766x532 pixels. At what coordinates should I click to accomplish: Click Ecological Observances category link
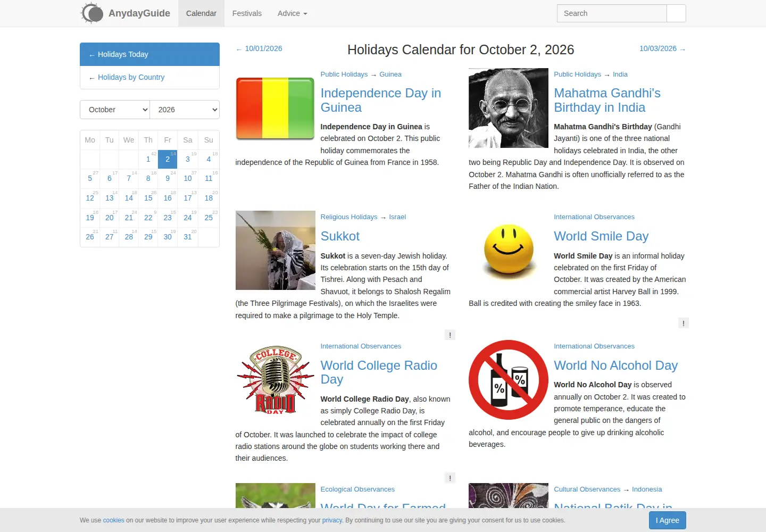tap(357, 489)
